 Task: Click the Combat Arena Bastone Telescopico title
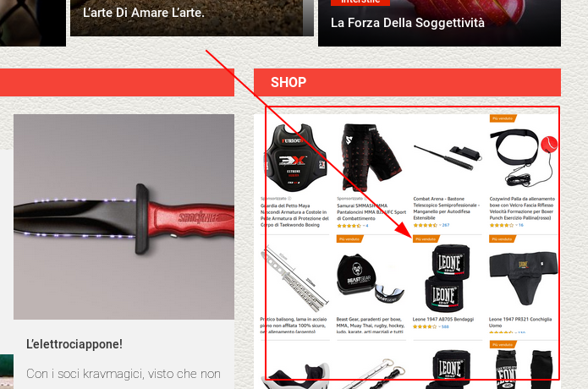coord(447,208)
